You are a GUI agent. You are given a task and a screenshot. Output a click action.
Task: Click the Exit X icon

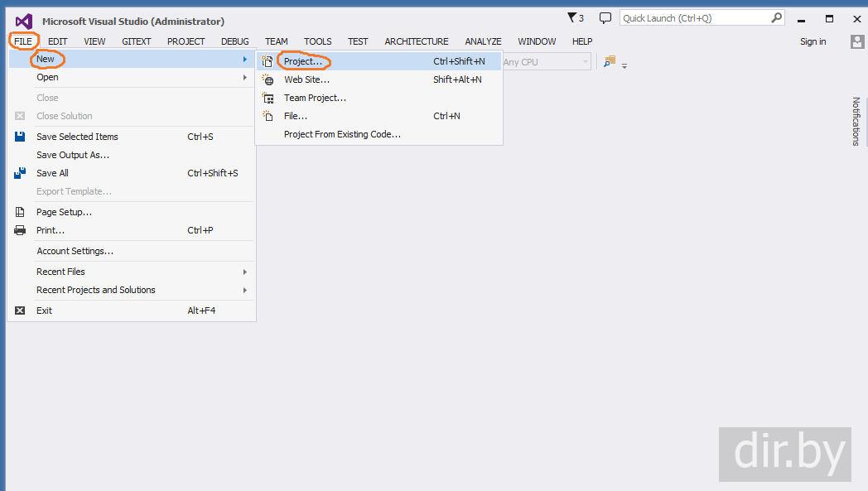[20, 310]
